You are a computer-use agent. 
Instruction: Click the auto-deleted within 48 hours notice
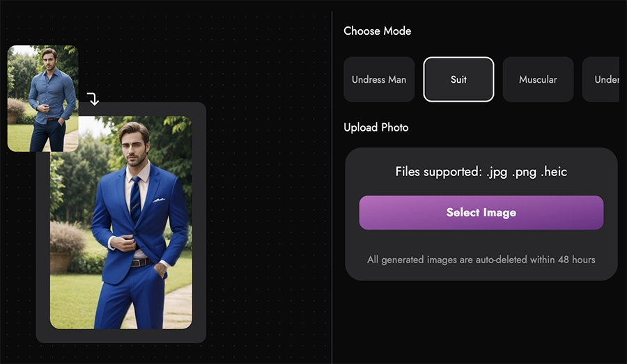coord(481,260)
